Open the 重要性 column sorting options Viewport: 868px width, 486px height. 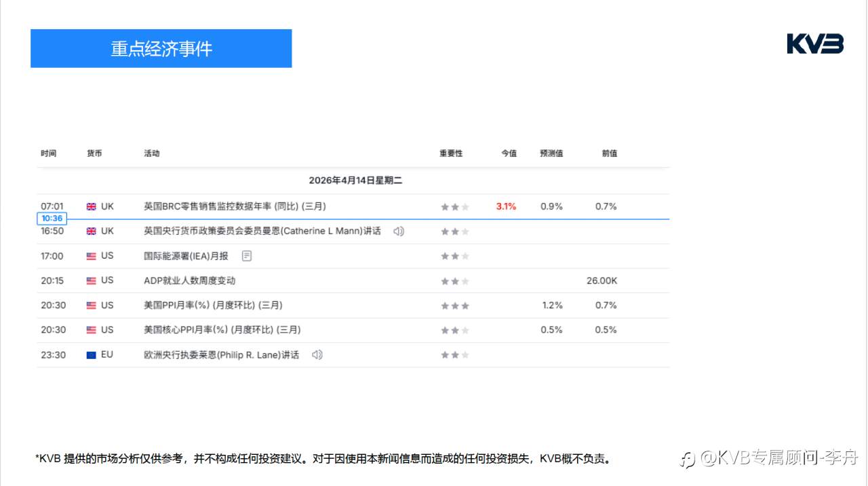click(x=452, y=153)
